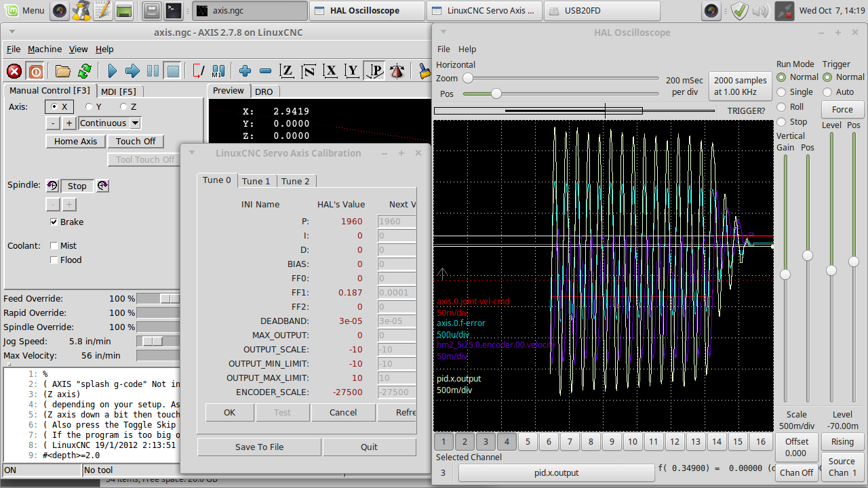
Task: Zoom in the preview with plus icon
Action: (x=245, y=71)
